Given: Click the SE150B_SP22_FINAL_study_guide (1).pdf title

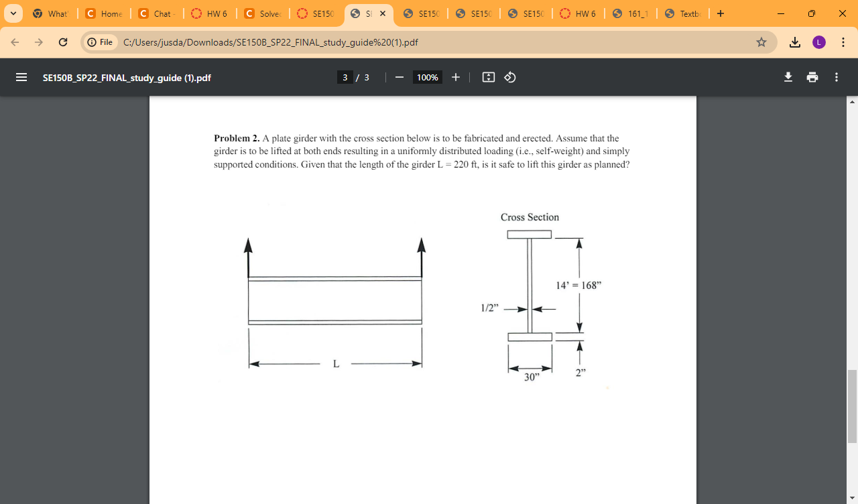Looking at the screenshot, I should coord(127,78).
